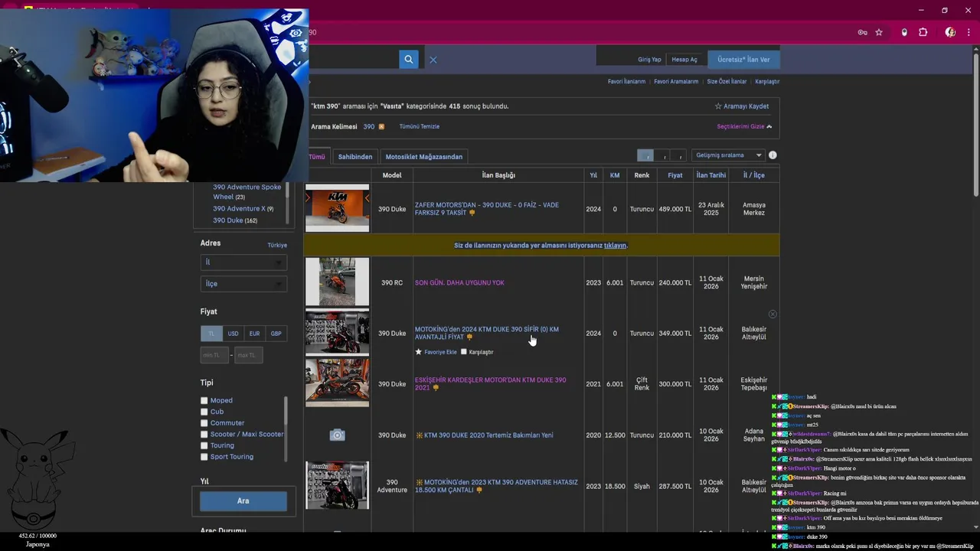Open the orange 390 RC listing thumbnail
This screenshot has width=980, height=551.
337,282
